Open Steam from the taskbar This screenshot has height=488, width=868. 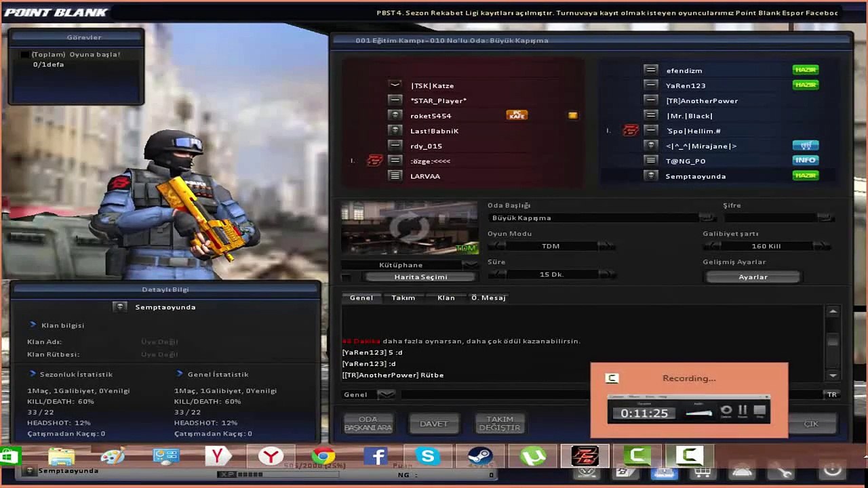tap(480, 456)
